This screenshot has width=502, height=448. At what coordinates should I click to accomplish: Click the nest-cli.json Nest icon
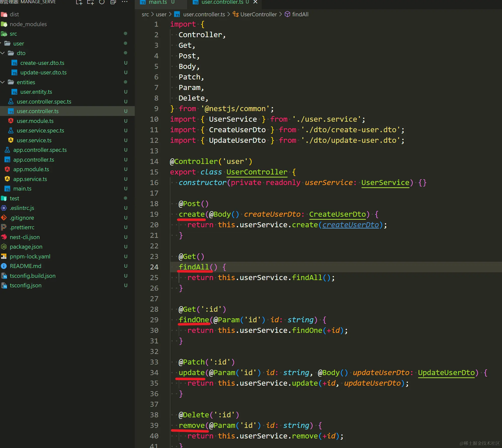[x=4, y=237]
